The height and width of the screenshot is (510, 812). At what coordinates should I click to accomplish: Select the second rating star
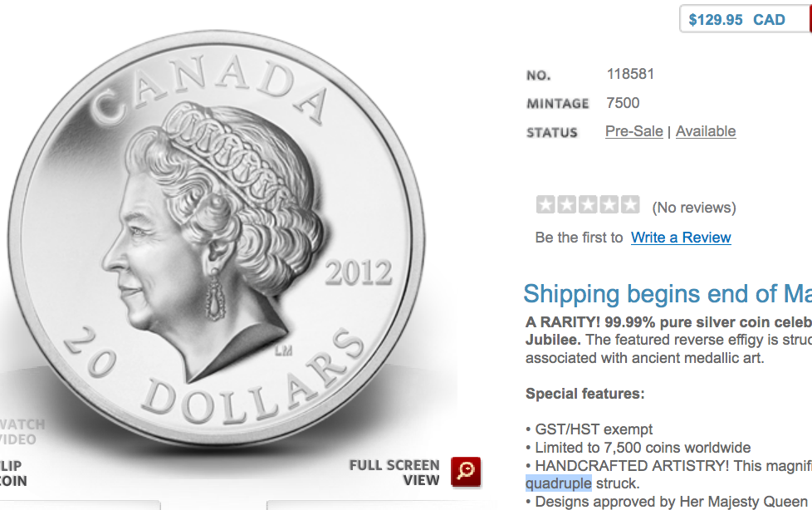pyautogui.click(x=566, y=204)
